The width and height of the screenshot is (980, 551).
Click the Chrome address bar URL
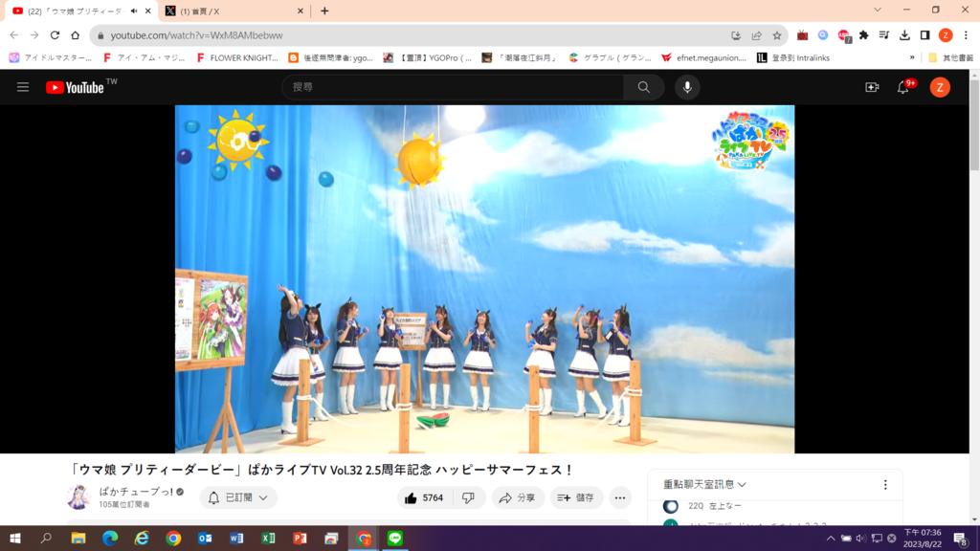[196, 35]
